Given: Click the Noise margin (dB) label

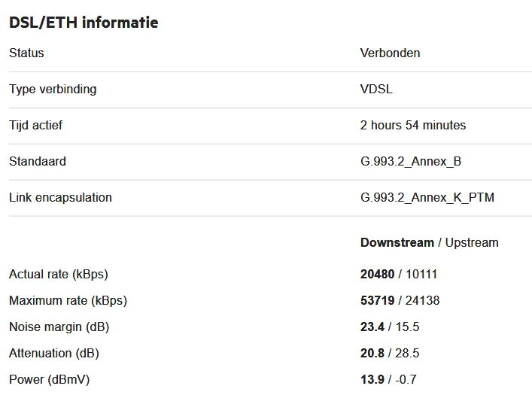Looking at the screenshot, I should click(x=57, y=327).
